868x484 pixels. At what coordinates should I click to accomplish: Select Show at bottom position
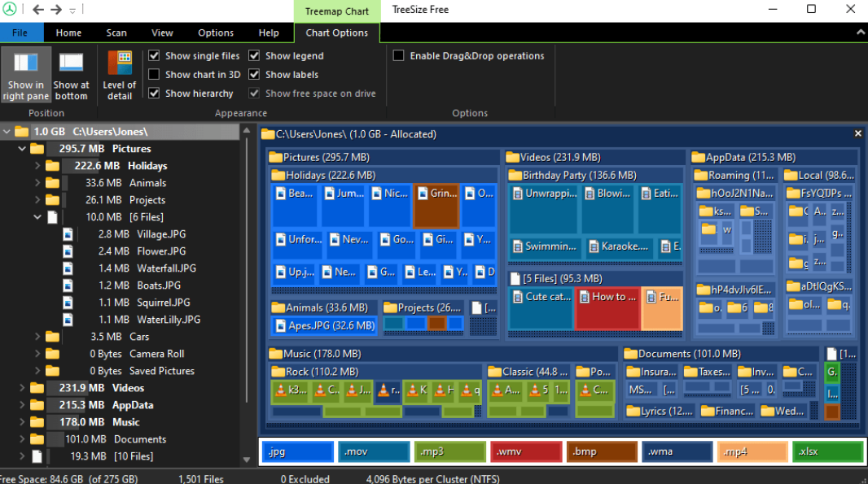tap(71, 75)
